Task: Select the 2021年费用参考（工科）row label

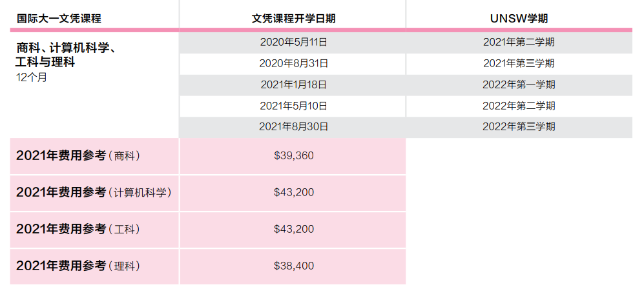Action: click(x=78, y=229)
